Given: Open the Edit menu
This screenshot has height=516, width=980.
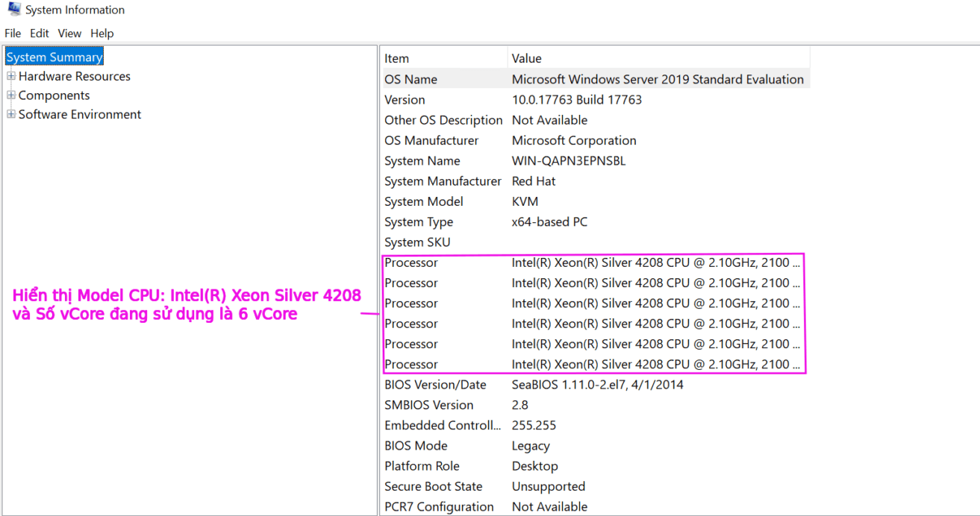Looking at the screenshot, I should [x=40, y=33].
